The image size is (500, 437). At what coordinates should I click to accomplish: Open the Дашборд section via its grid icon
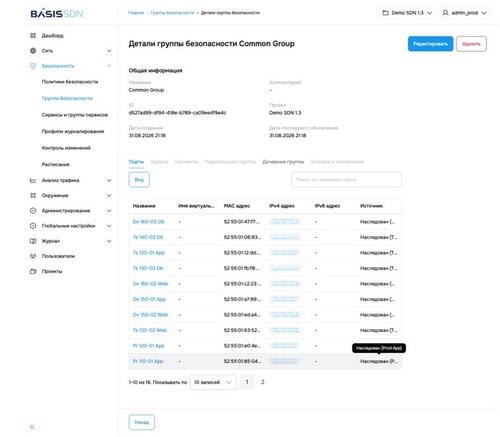click(x=33, y=35)
